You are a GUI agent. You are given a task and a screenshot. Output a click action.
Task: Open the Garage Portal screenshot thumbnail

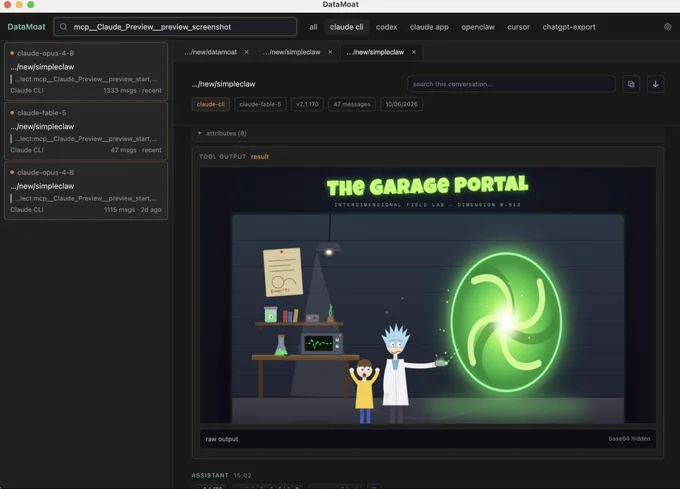click(428, 295)
